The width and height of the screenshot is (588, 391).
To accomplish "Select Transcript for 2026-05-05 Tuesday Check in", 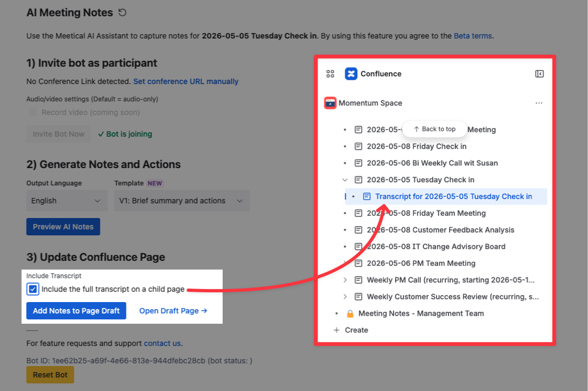I will 453,196.
